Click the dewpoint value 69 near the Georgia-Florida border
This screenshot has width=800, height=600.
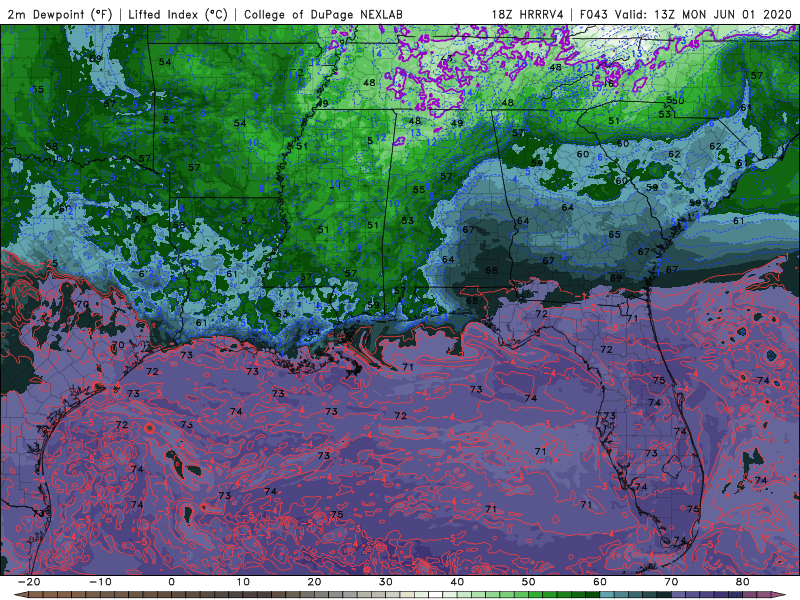pos(616,278)
